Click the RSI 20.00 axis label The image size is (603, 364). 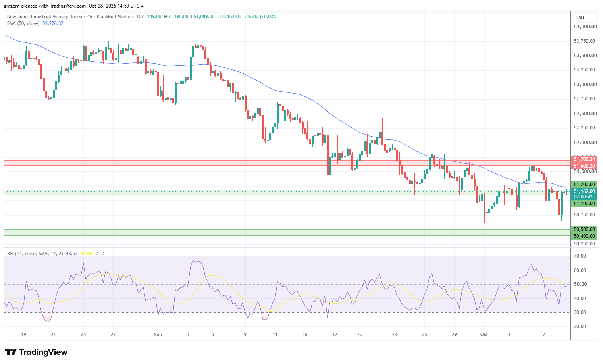pyautogui.click(x=580, y=327)
